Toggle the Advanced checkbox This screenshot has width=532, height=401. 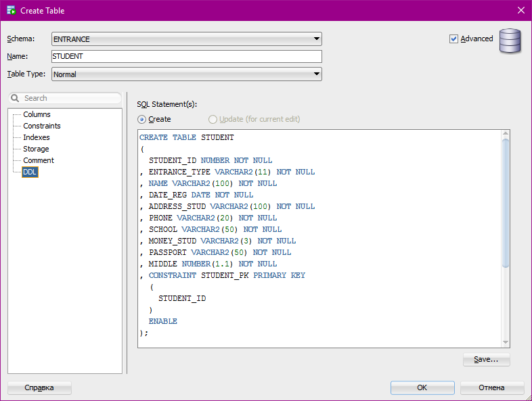tap(453, 39)
